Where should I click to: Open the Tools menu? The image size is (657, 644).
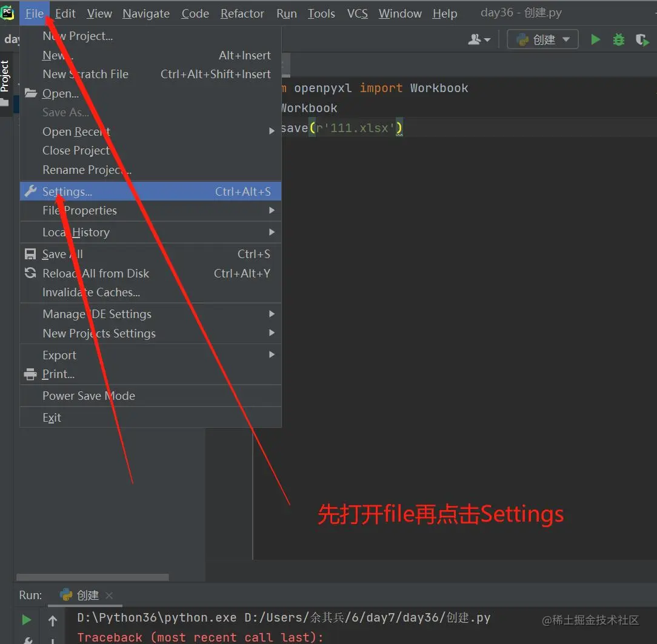tap(321, 13)
